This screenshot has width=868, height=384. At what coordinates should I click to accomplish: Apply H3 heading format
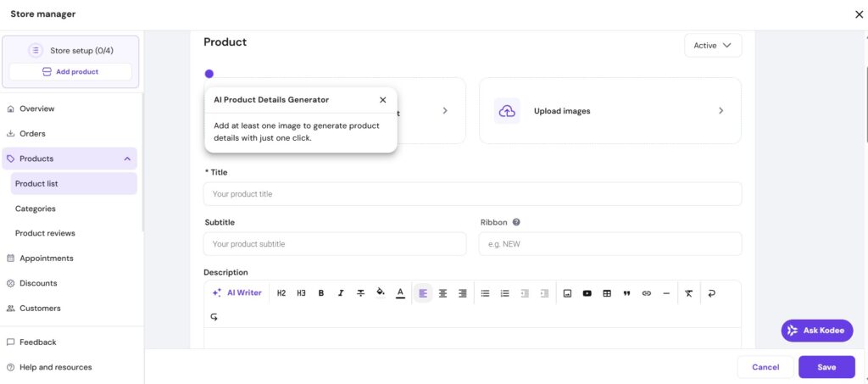[301, 293]
